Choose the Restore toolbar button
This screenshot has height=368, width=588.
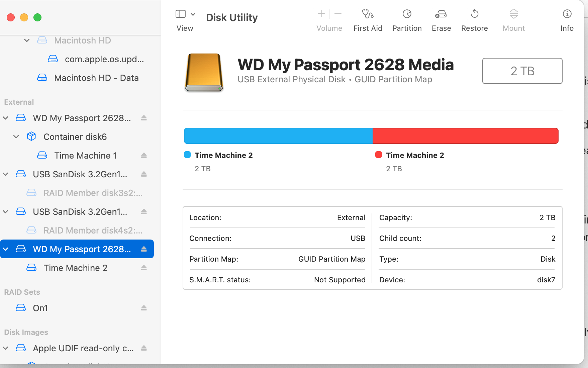[475, 20]
